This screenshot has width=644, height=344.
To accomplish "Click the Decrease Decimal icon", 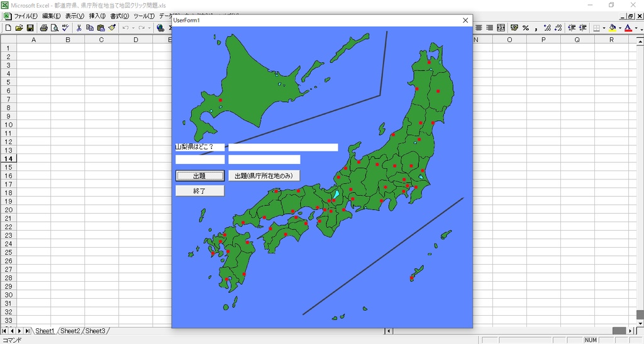I will [x=558, y=28].
